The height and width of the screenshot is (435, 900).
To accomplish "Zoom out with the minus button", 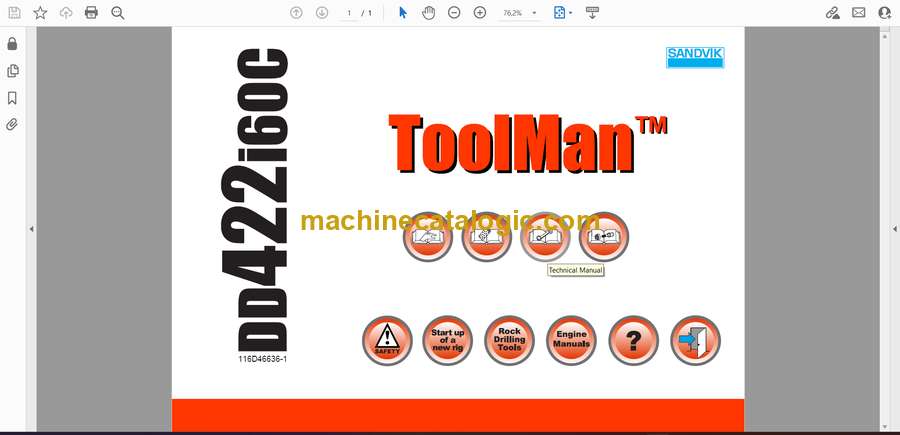I will click(x=454, y=13).
